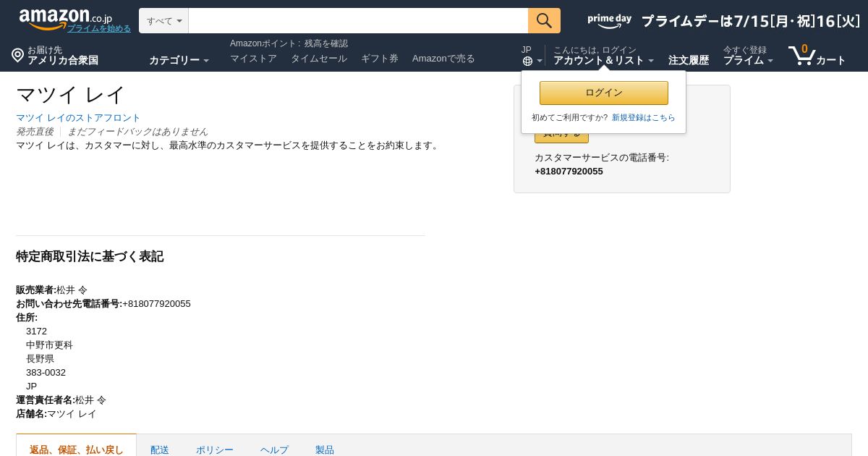
Task: Click the yellow ログイン button
Action: (x=604, y=93)
